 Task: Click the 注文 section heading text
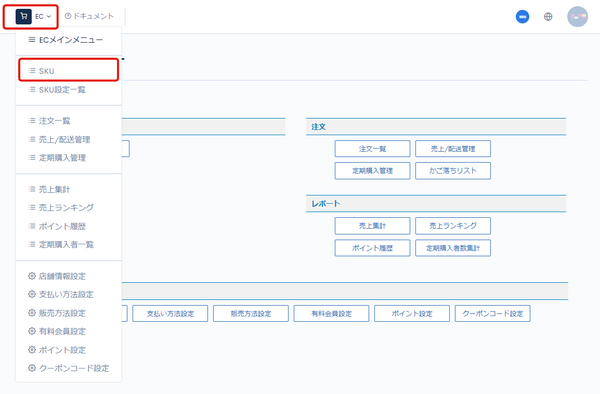click(x=318, y=127)
